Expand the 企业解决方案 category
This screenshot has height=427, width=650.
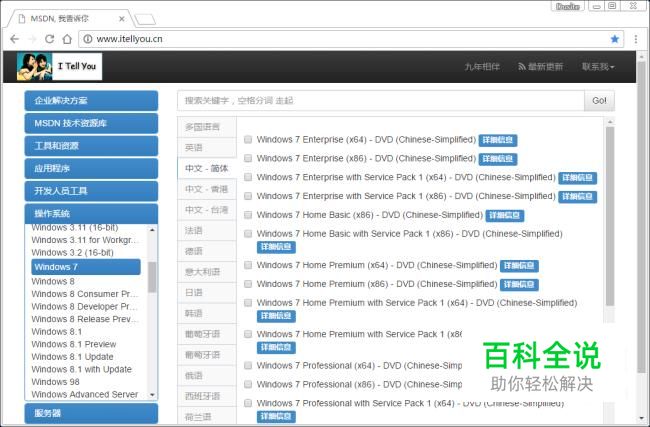(91, 101)
